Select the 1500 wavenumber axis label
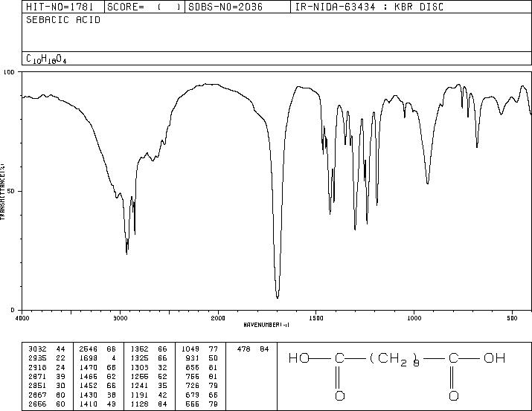 coord(316,318)
